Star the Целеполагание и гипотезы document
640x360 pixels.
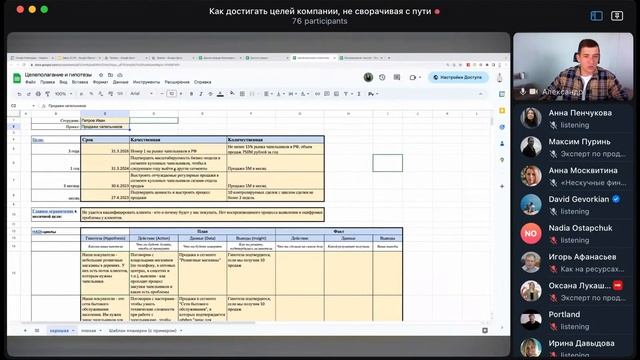(x=101, y=75)
